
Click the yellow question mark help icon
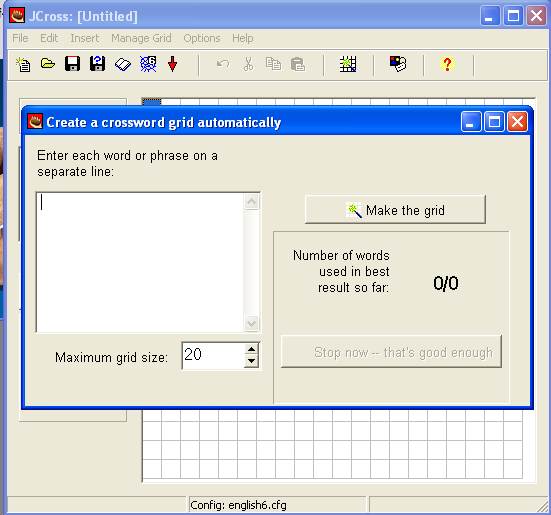447,64
